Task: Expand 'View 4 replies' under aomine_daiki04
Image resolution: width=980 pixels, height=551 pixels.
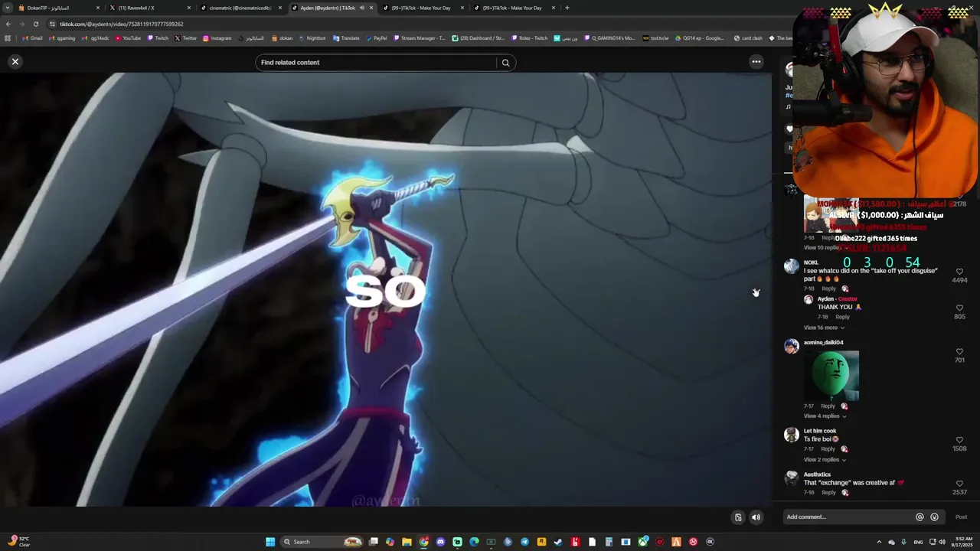Action: [x=825, y=416]
